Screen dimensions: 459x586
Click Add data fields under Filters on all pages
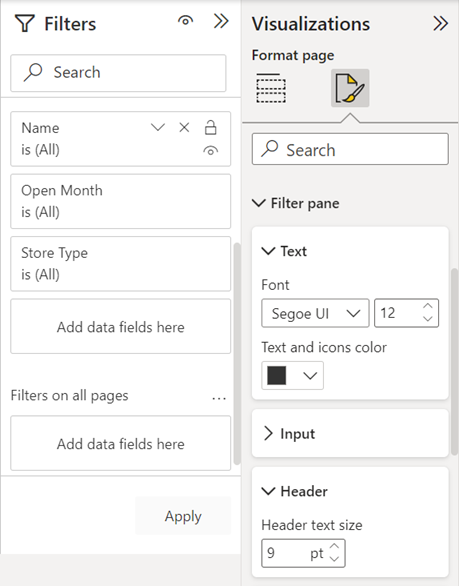pos(120,443)
